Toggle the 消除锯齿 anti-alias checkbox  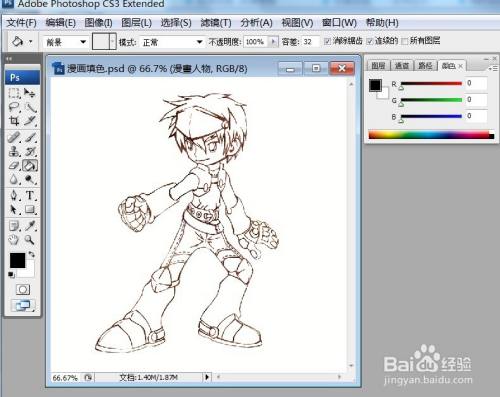pyautogui.click(x=327, y=41)
